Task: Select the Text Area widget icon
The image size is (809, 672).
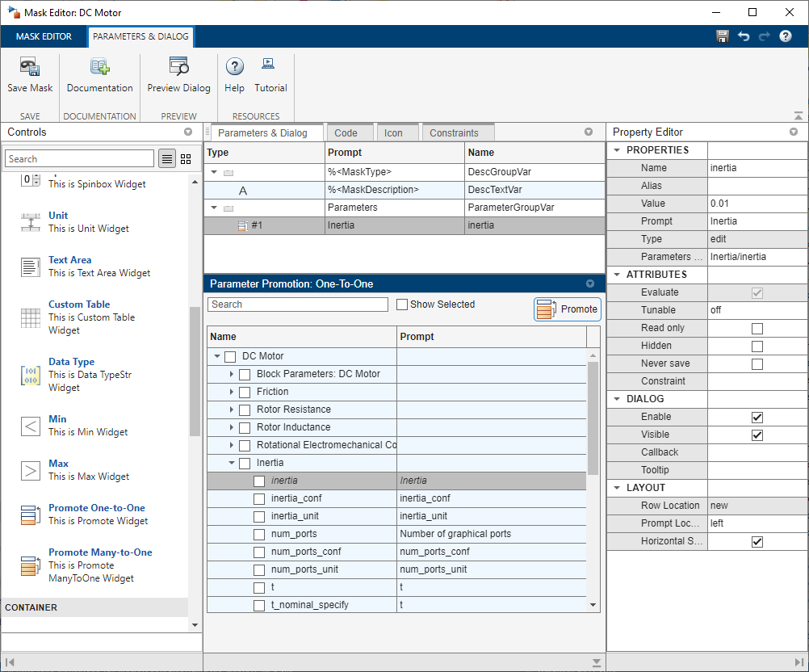Action: pyautogui.click(x=31, y=267)
